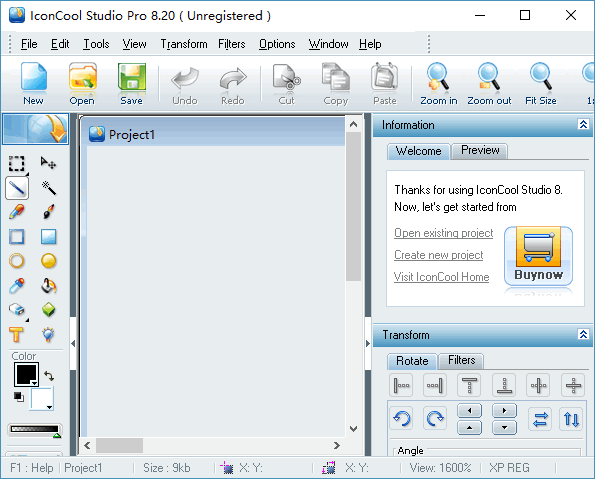The image size is (595, 479).
Task: Open the Edit menu
Action: (60, 44)
